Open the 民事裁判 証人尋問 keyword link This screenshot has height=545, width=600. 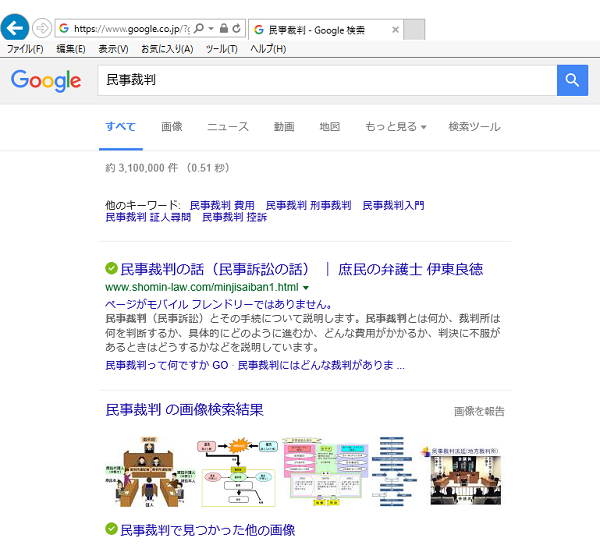coord(148,217)
